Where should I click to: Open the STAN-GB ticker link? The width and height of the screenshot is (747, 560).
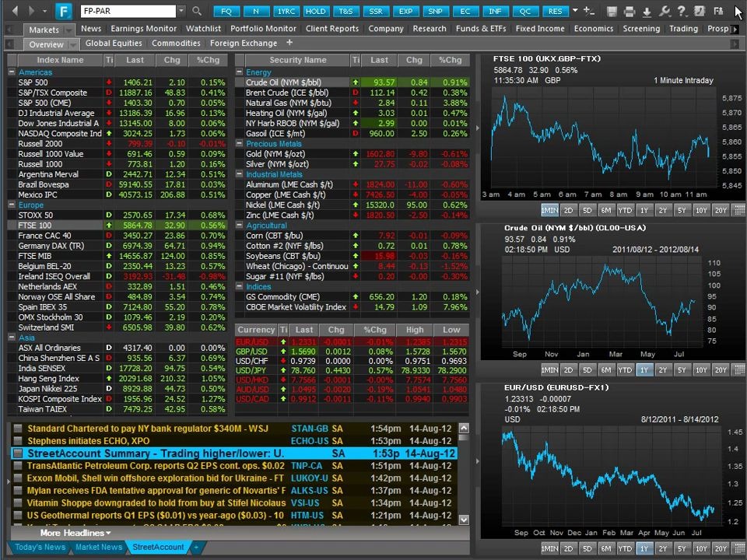point(310,428)
